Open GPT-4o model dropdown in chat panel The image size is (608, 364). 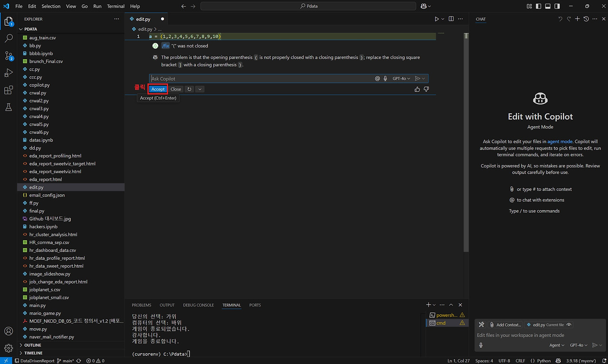click(579, 345)
